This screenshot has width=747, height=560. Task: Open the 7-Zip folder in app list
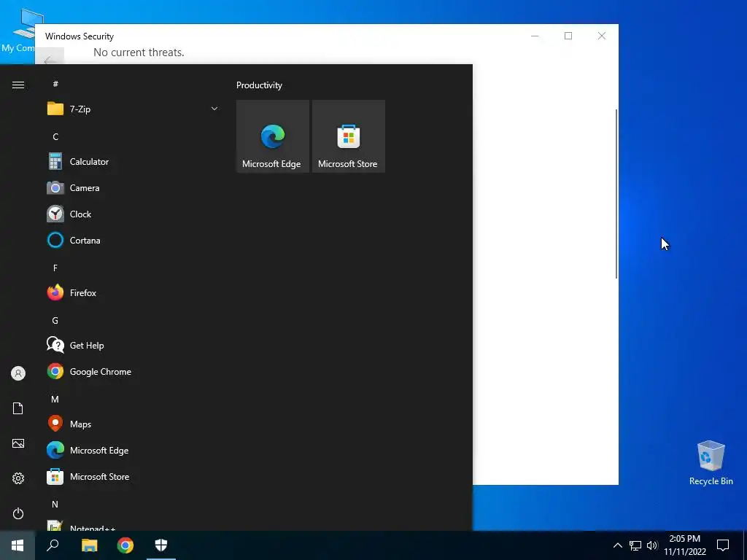pos(133,109)
